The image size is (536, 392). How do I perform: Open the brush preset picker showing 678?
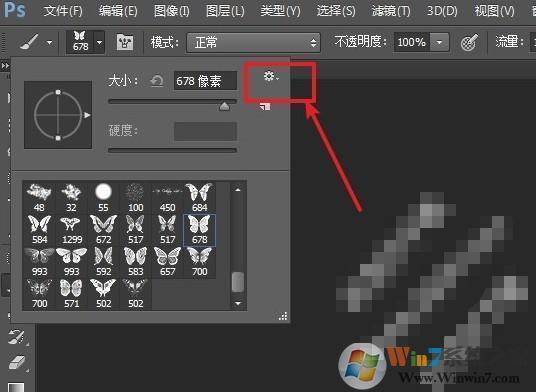coord(85,42)
